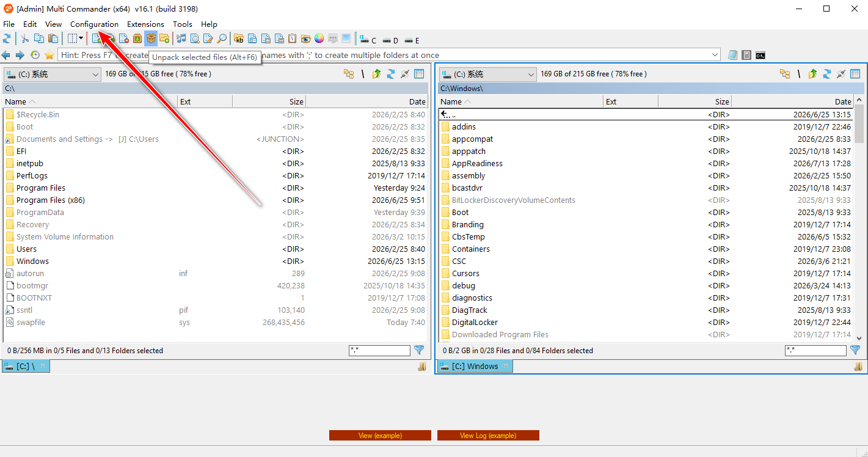This screenshot has width=868, height=457.
Task: Expand the command line history dropdown arrow
Action: 715,55
